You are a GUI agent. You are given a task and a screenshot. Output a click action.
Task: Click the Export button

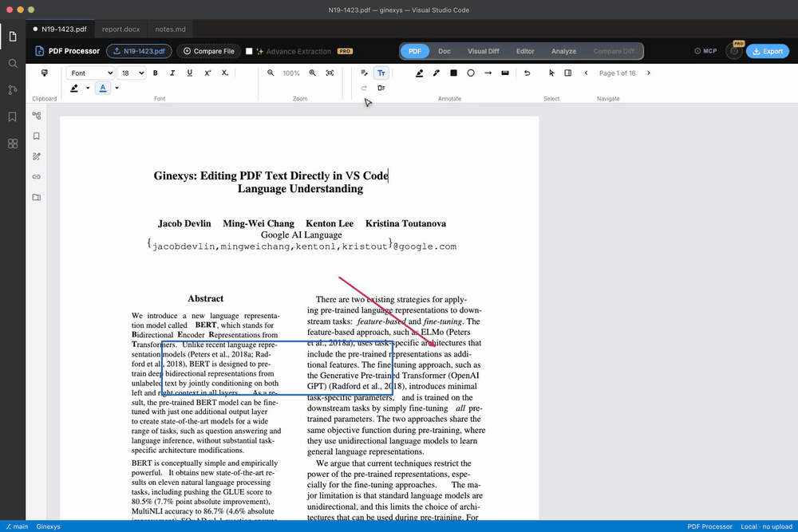pyautogui.click(x=768, y=51)
